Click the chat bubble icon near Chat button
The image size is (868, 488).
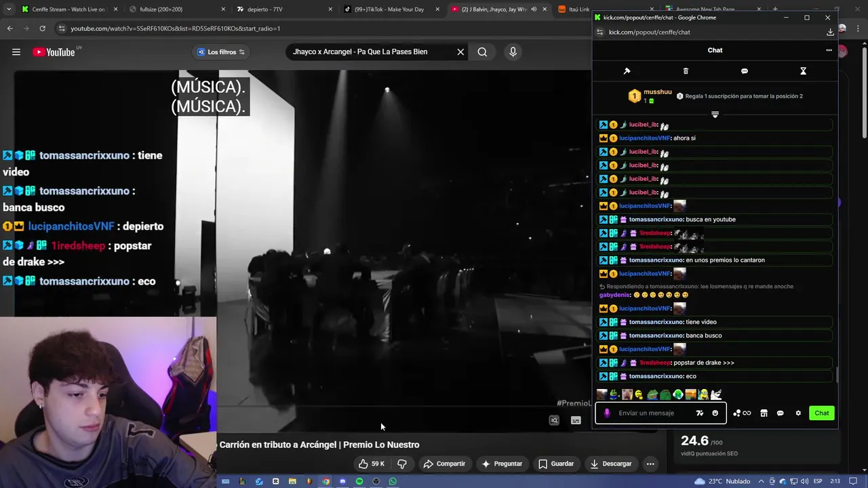coord(780,413)
